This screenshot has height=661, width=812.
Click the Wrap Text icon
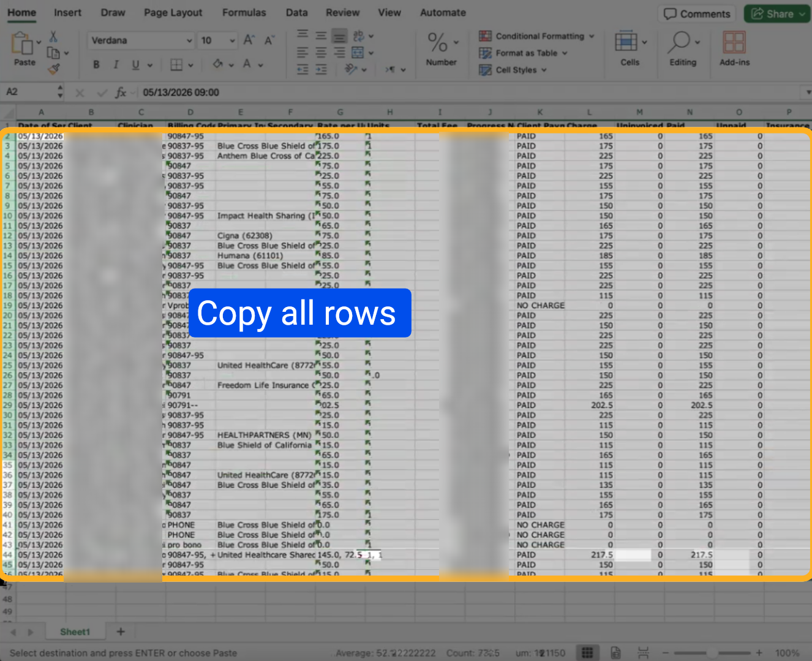pos(359,36)
